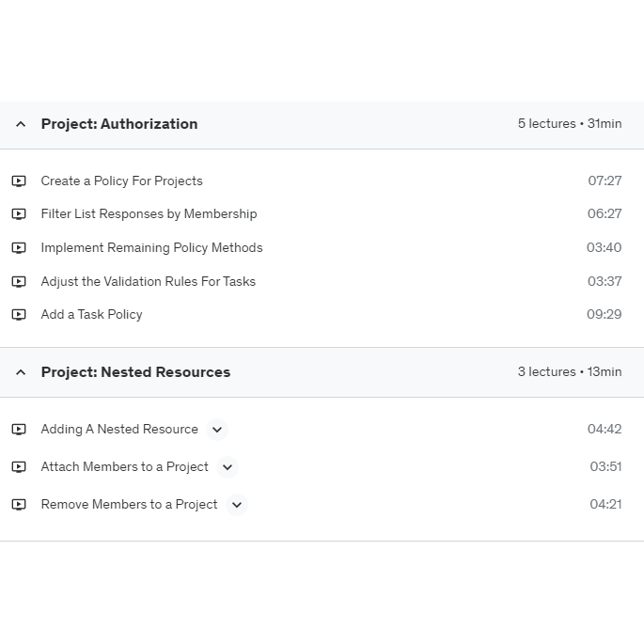This screenshot has width=644, height=644.
Task: Click video icon next to Implement Remaining Policy Methods
Action: point(19,248)
